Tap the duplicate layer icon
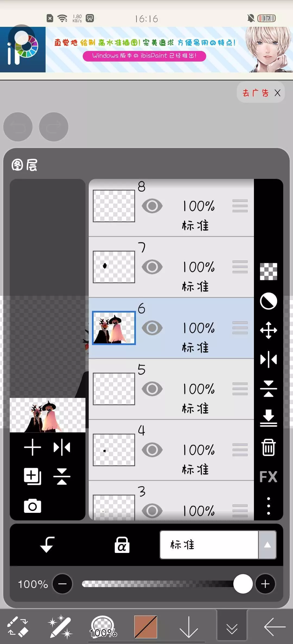 [x=33, y=476]
